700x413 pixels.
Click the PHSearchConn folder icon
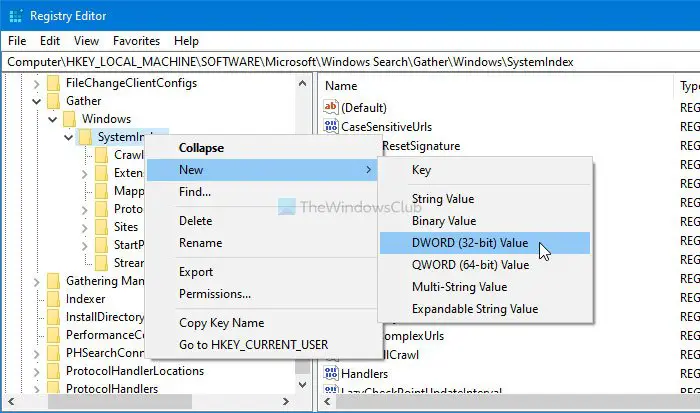tap(54, 353)
